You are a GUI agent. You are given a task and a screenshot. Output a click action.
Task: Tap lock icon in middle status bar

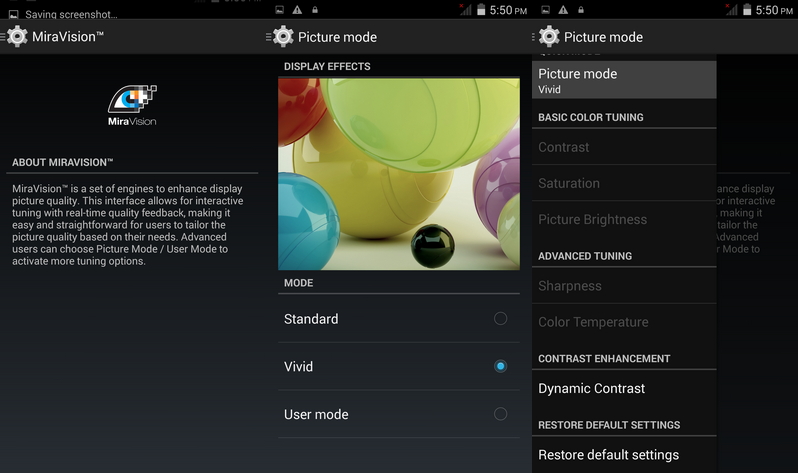(x=315, y=10)
